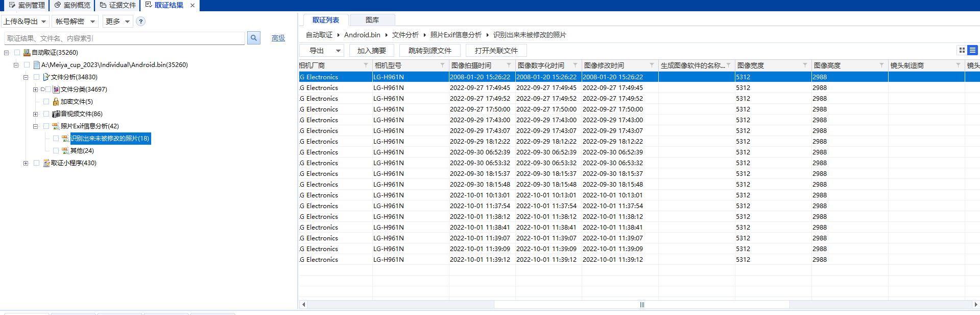The image size is (980, 315).
Task: Collapse the Android.bin tree node
Action: click(16, 65)
